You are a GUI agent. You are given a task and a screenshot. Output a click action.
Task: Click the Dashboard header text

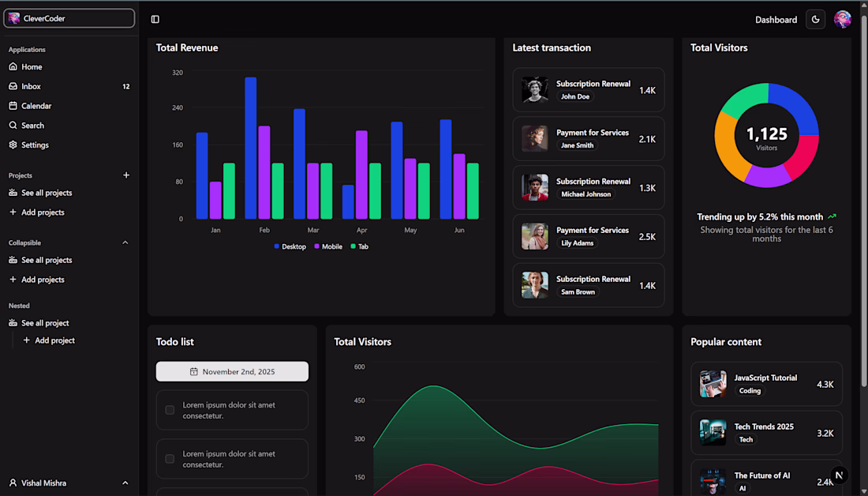776,20
